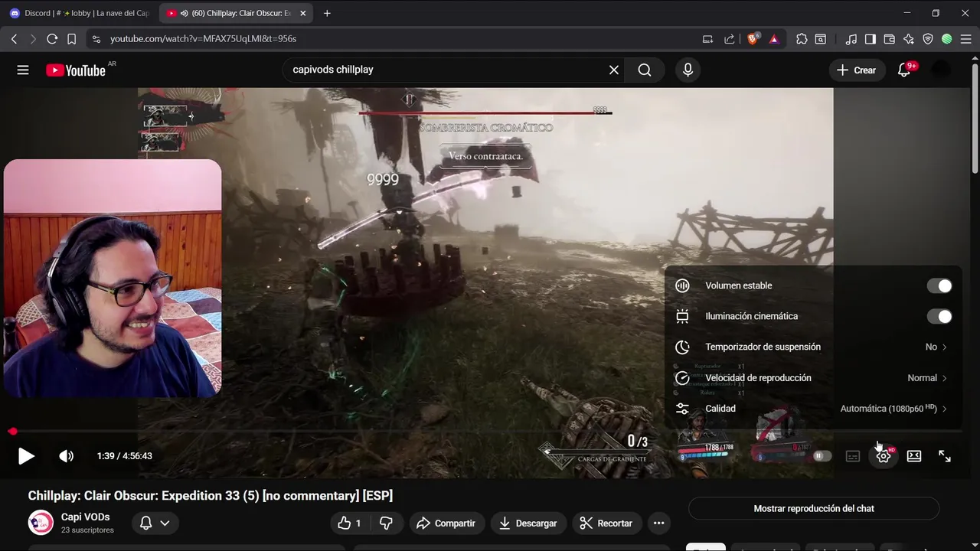Clear the search text with the X
Viewport: 980px width, 551px height.
(614, 70)
